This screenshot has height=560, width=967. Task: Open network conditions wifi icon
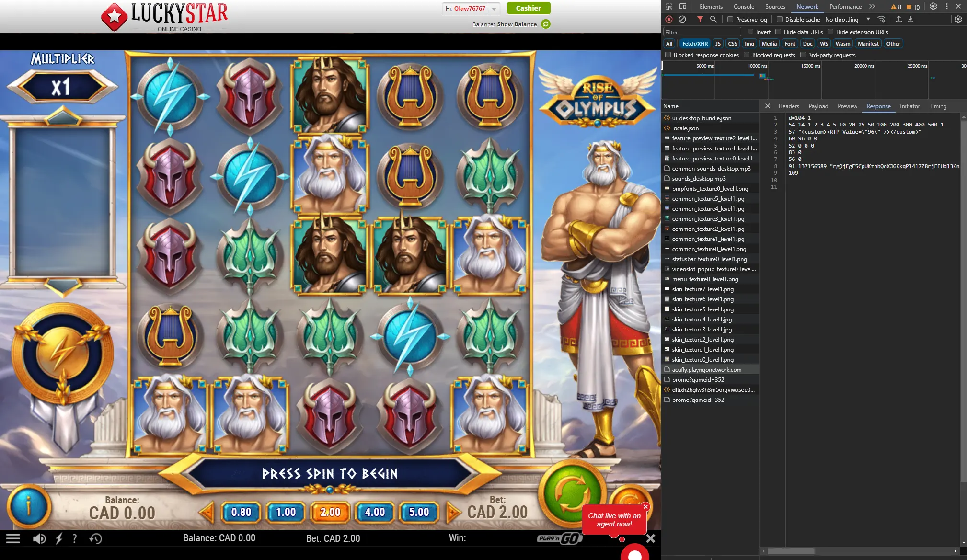(881, 19)
